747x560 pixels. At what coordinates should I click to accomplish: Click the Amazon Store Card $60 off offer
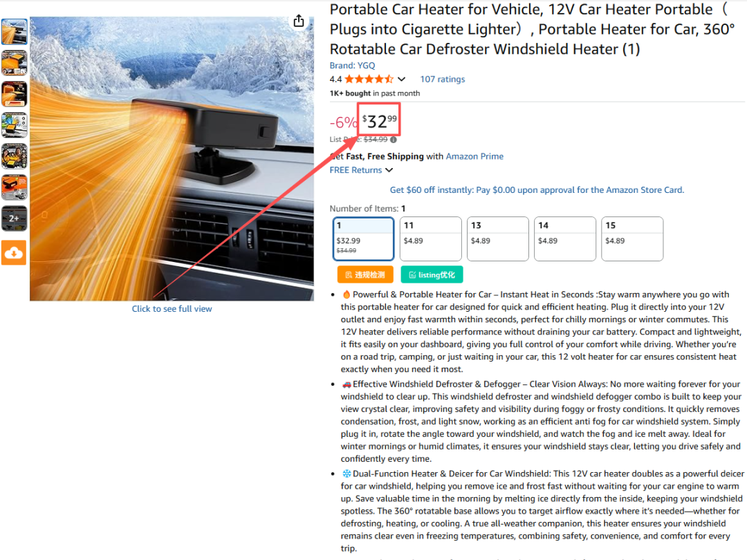click(537, 189)
